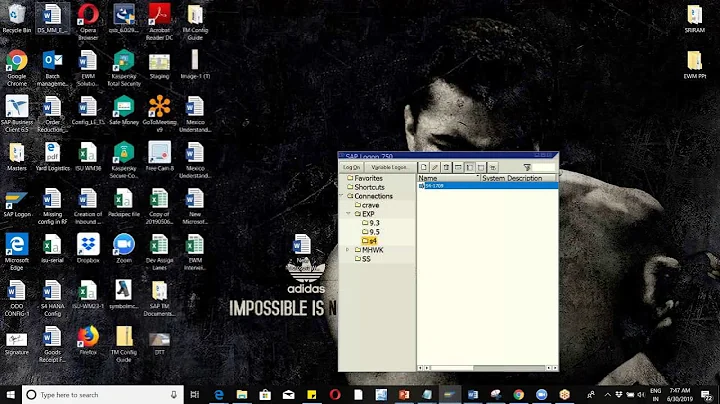Open Recycle Bin desktop icon
Screen dimensions: 720x404
pyautogui.click(x=17, y=19)
